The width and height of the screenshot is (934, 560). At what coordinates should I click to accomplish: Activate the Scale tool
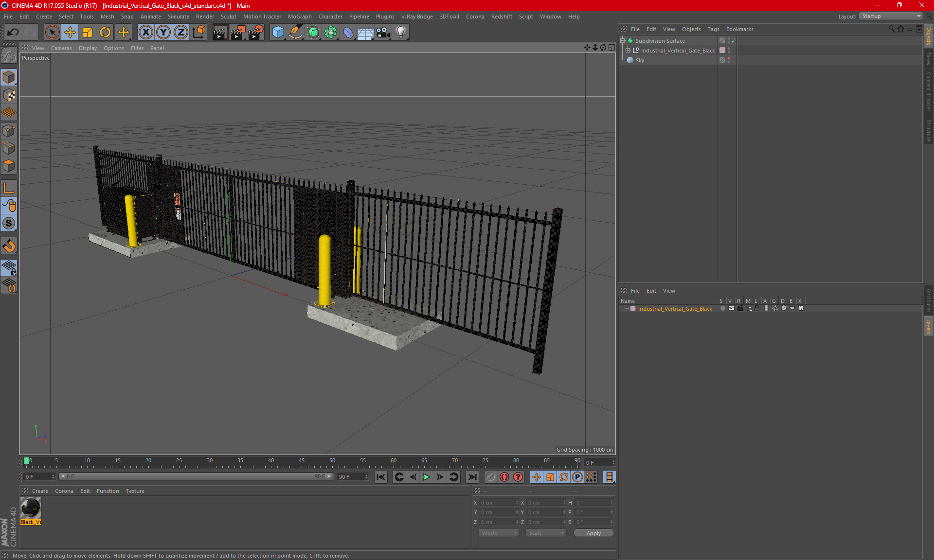pos(88,32)
